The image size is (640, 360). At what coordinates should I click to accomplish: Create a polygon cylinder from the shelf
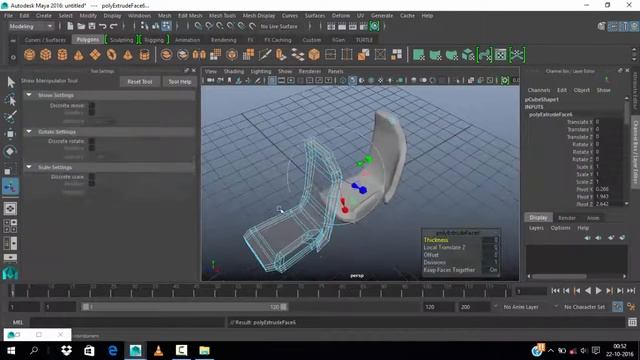pos(62,55)
